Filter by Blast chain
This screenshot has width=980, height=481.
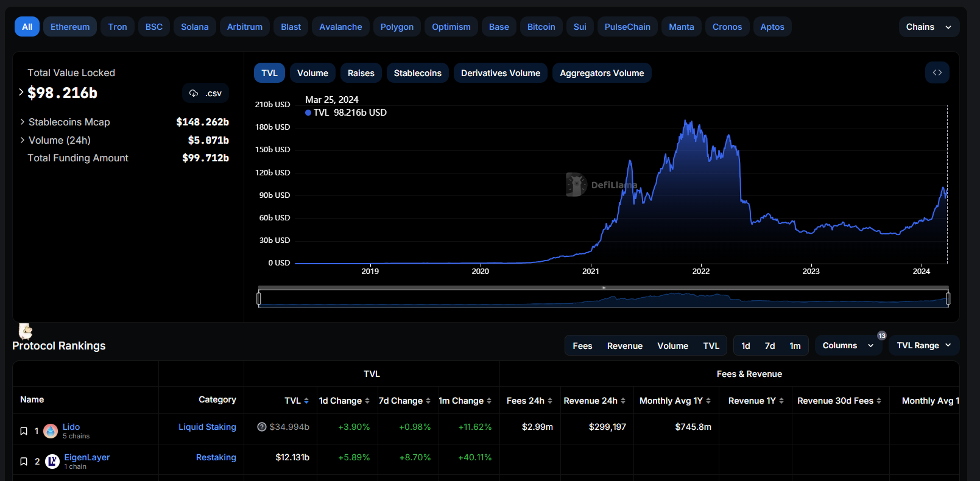(x=291, y=27)
